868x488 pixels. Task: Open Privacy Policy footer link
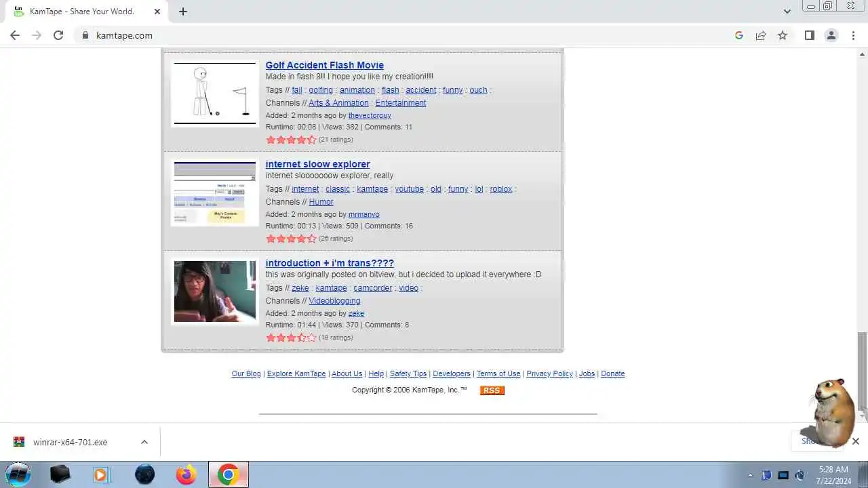click(550, 374)
